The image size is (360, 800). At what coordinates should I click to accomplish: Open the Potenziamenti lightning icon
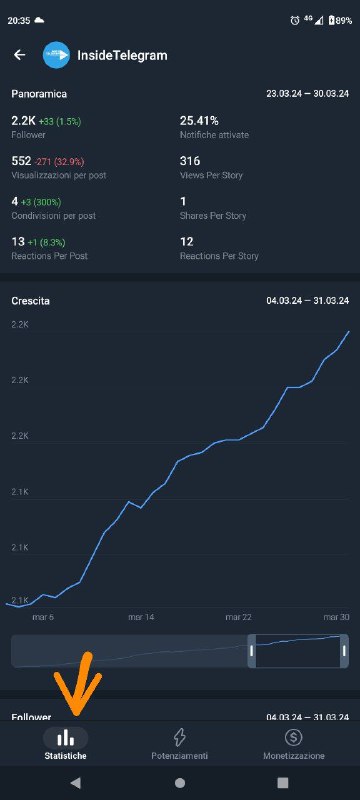[179, 737]
